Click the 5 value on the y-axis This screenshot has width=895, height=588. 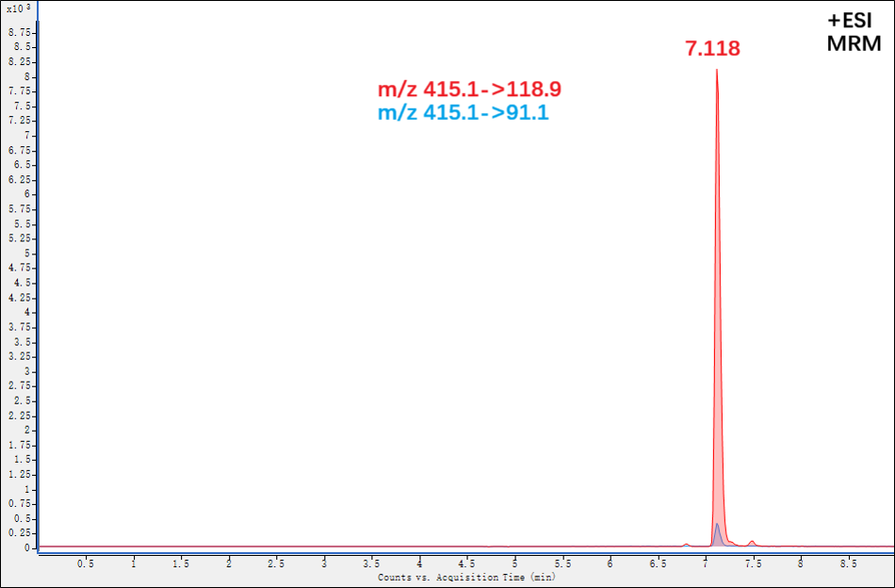coord(28,253)
